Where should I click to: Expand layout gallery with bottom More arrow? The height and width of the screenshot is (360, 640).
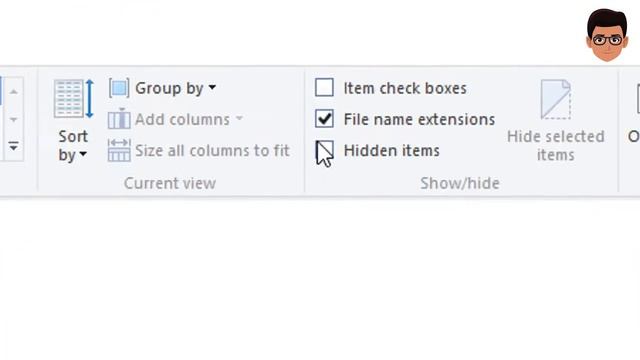pos(13,146)
